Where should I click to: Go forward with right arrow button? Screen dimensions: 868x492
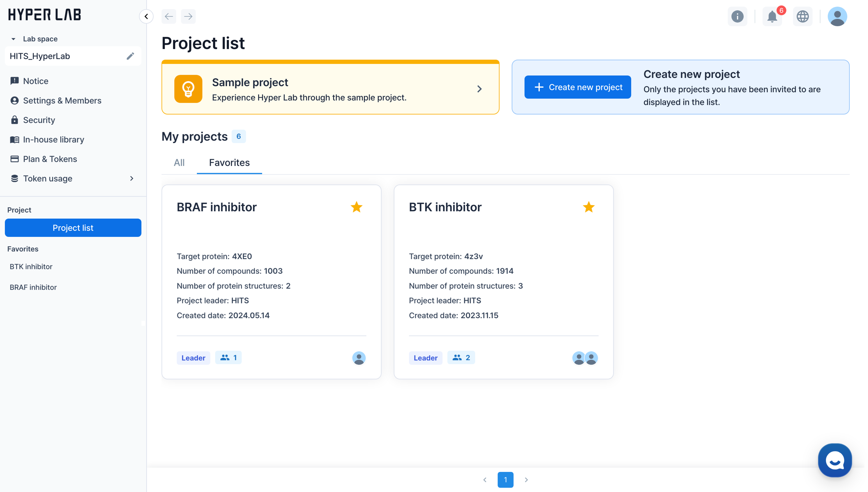pyautogui.click(x=188, y=16)
